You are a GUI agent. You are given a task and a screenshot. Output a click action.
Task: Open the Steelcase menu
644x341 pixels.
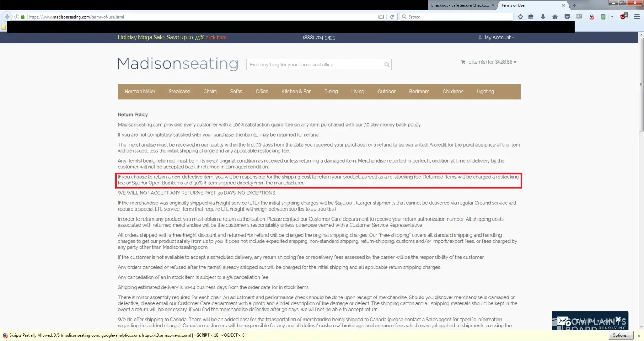179,92
